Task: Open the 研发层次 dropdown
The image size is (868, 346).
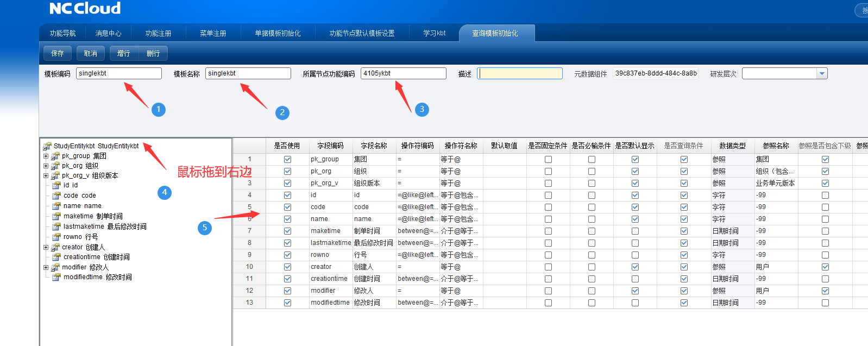Action: [822, 73]
